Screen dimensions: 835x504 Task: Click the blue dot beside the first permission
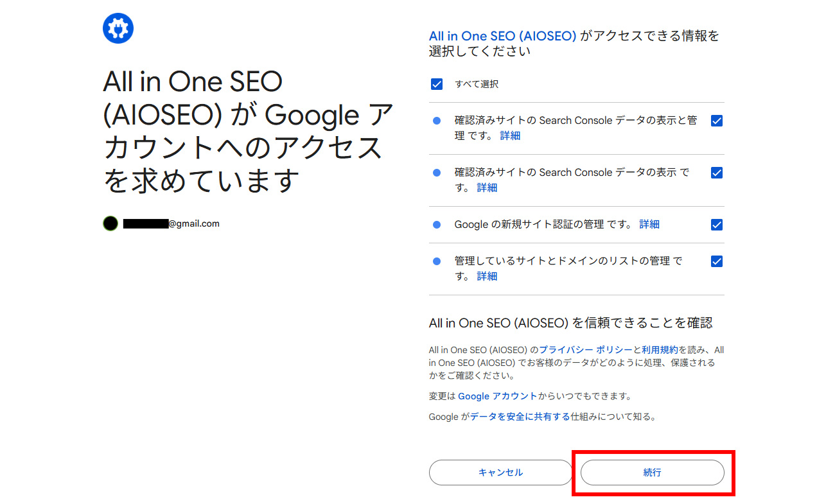[x=437, y=120]
